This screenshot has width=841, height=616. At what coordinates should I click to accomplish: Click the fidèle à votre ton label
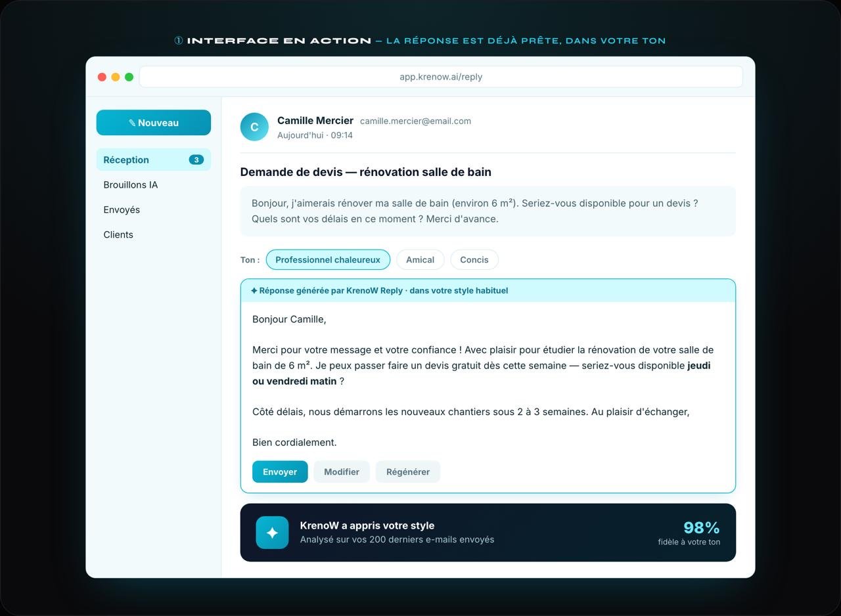click(x=689, y=542)
